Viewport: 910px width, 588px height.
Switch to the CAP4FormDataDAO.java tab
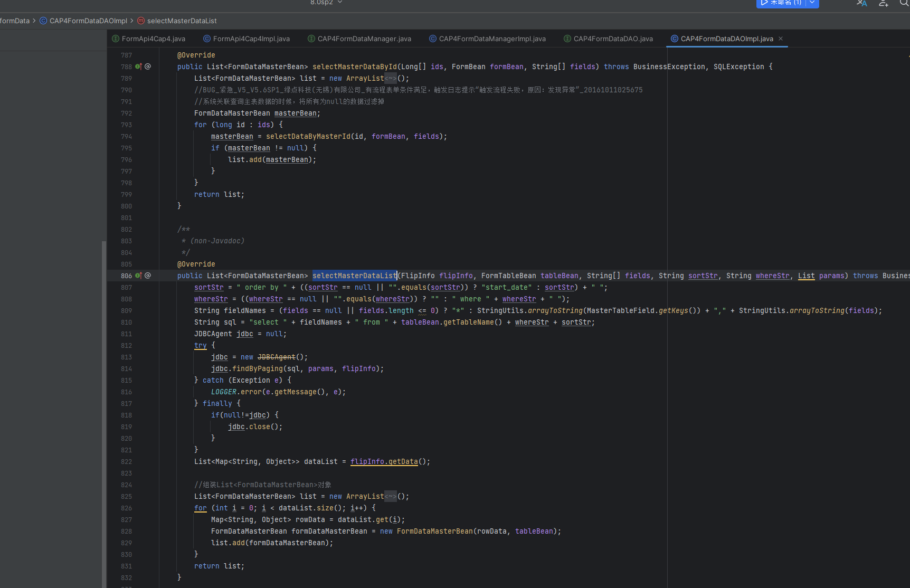coord(608,39)
